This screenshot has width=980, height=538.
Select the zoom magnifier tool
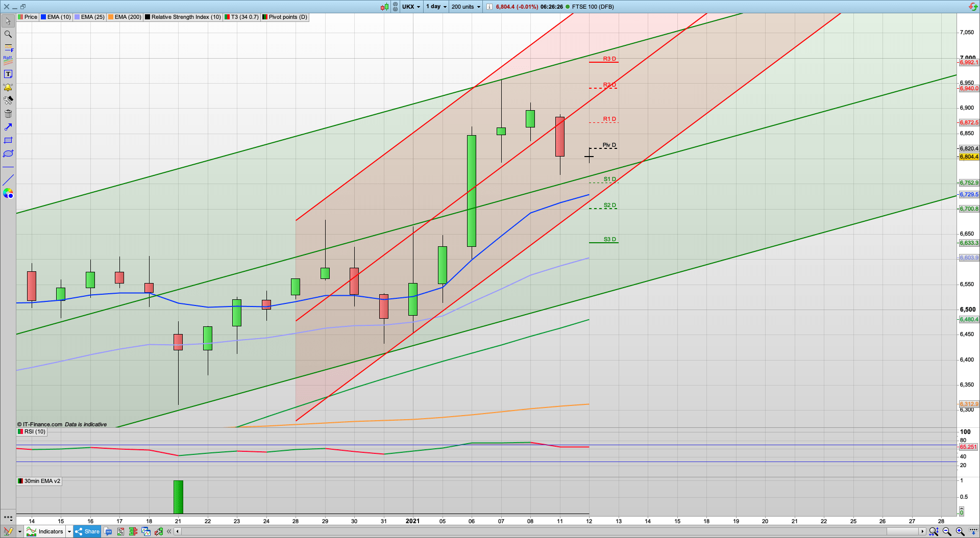click(x=8, y=34)
